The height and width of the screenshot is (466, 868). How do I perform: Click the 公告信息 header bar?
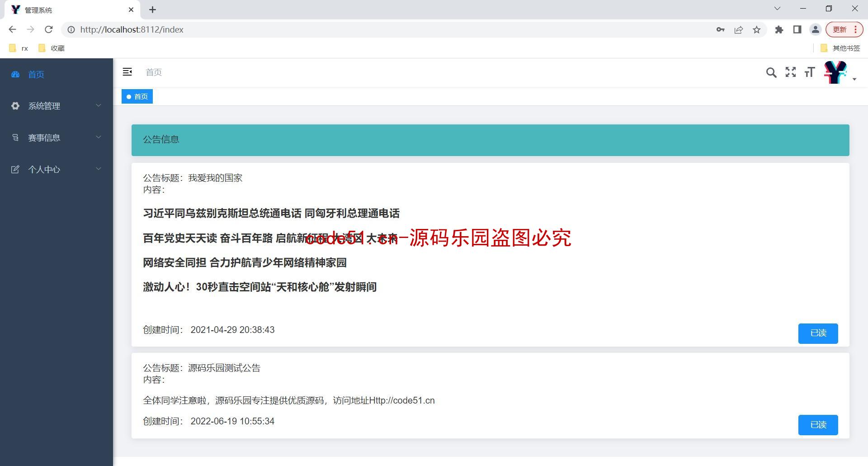(x=490, y=140)
